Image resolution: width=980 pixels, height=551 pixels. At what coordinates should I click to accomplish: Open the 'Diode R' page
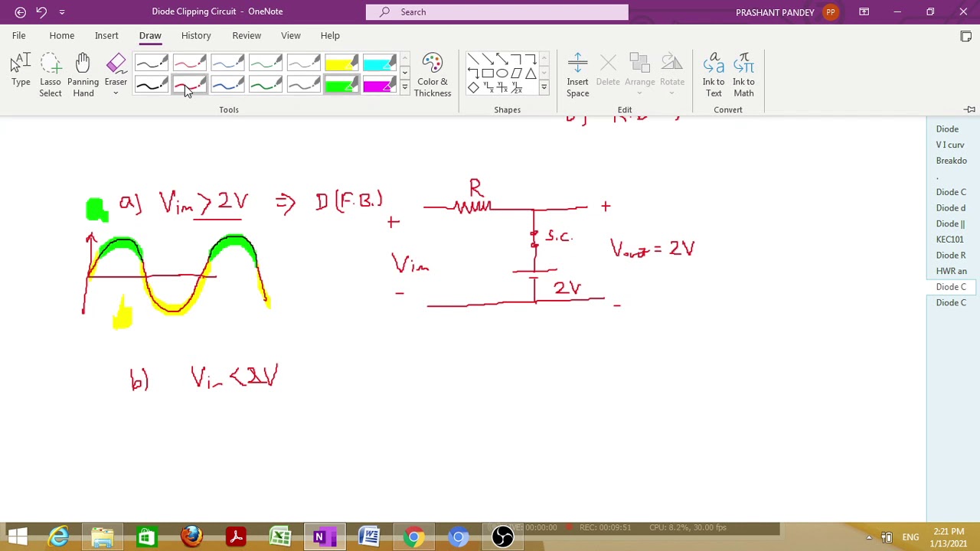coord(951,255)
